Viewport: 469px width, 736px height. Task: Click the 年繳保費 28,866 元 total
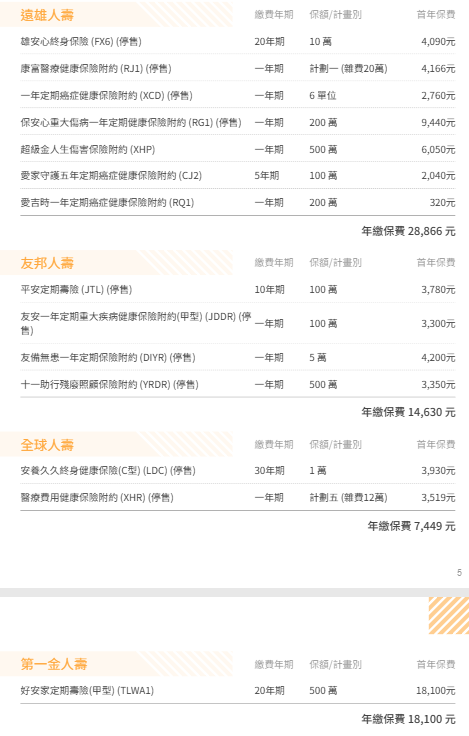pyautogui.click(x=408, y=231)
